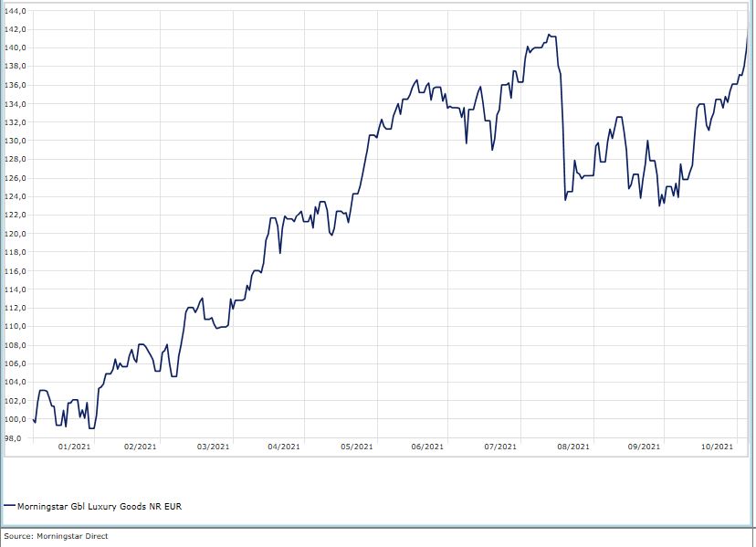Click the 110,0 y-axis value label
This screenshot has height=547, width=756.
tap(16, 326)
